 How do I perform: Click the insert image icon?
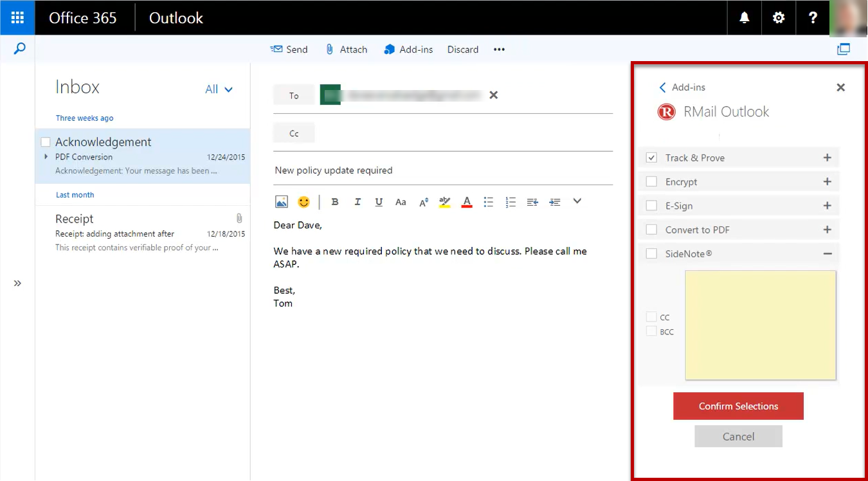(281, 201)
